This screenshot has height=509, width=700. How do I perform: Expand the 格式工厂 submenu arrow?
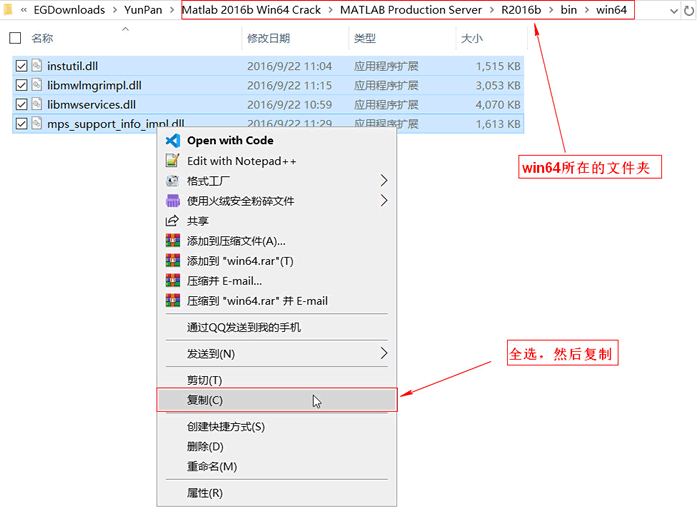(383, 181)
